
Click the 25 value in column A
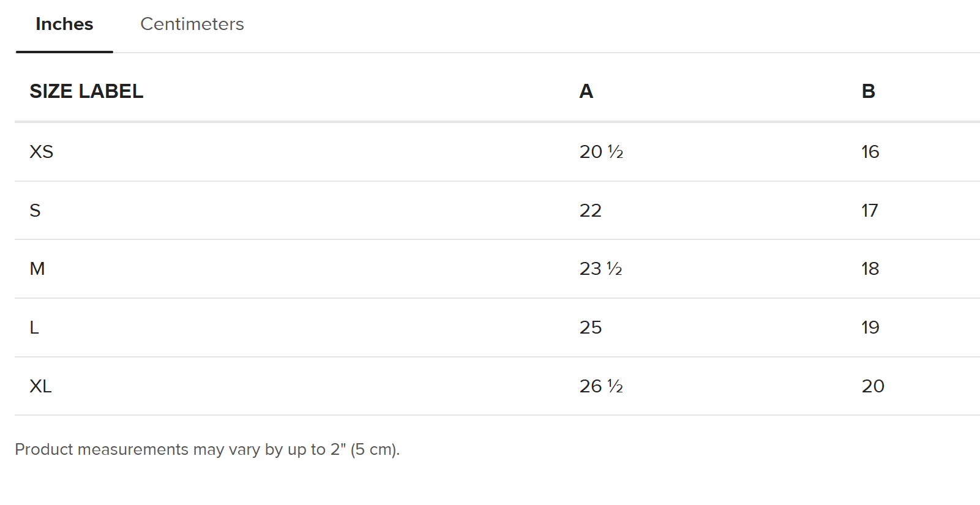coord(591,327)
